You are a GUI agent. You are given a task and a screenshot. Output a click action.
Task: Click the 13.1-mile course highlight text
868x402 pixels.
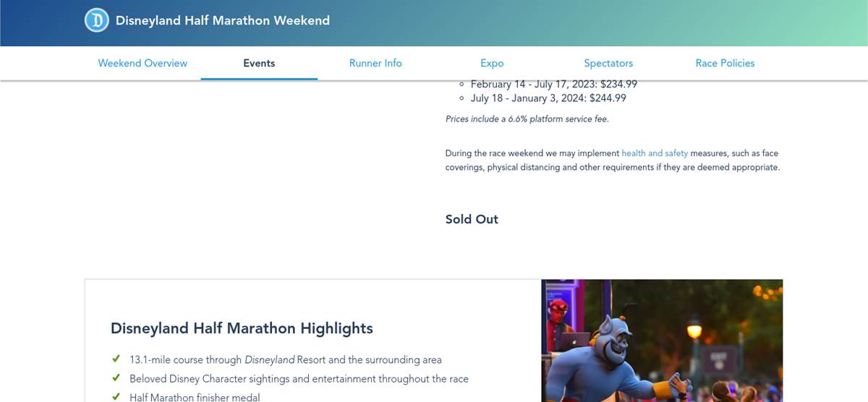pos(285,359)
